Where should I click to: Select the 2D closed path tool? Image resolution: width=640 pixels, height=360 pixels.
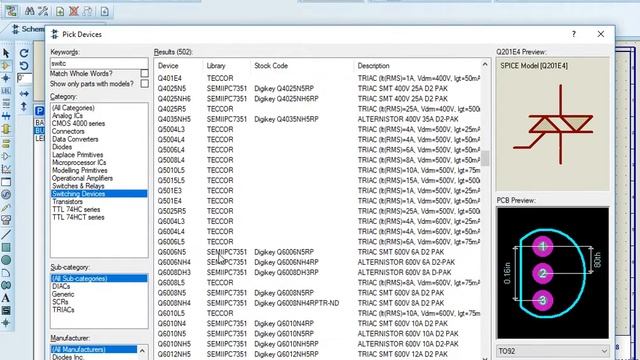click(6, 285)
